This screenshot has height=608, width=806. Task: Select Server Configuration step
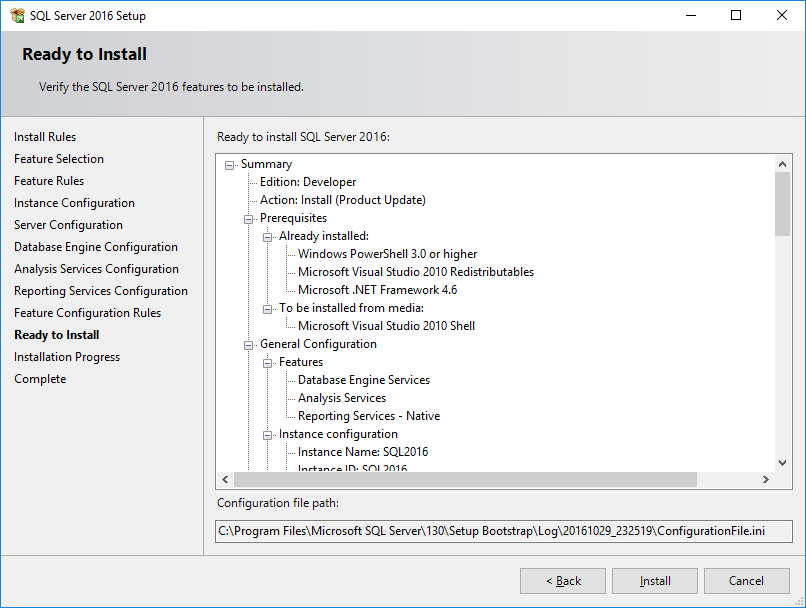(x=68, y=225)
